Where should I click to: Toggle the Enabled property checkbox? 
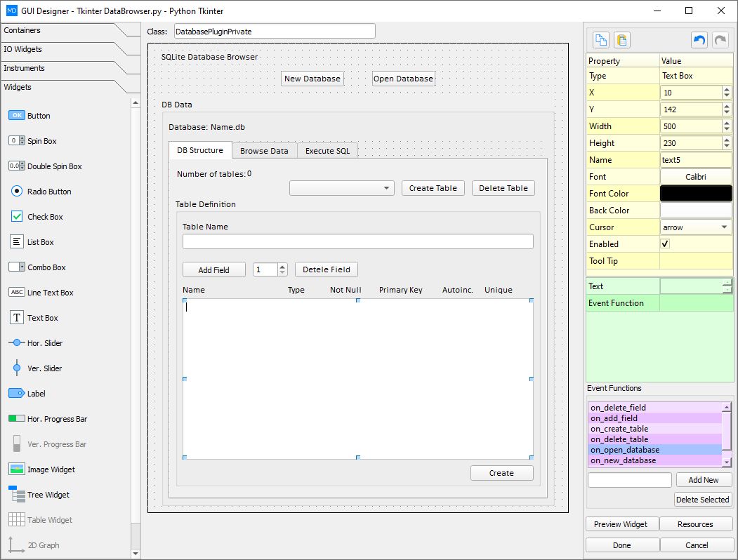(x=664, y=244)
